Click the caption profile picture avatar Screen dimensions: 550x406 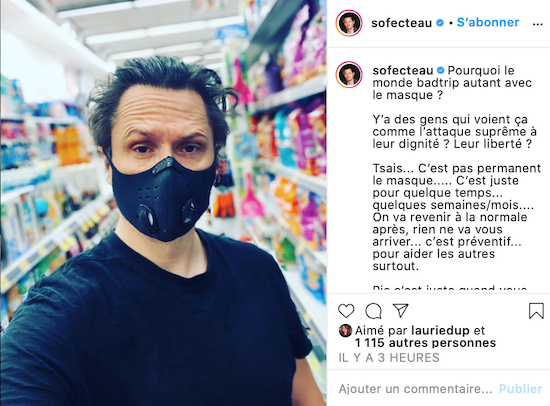click(x=349, y=74)
